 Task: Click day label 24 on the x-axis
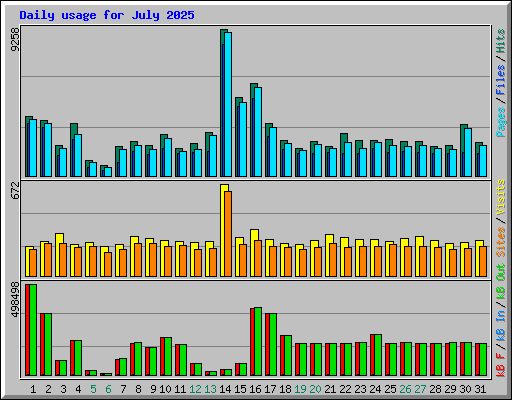[x=375, y=389]
